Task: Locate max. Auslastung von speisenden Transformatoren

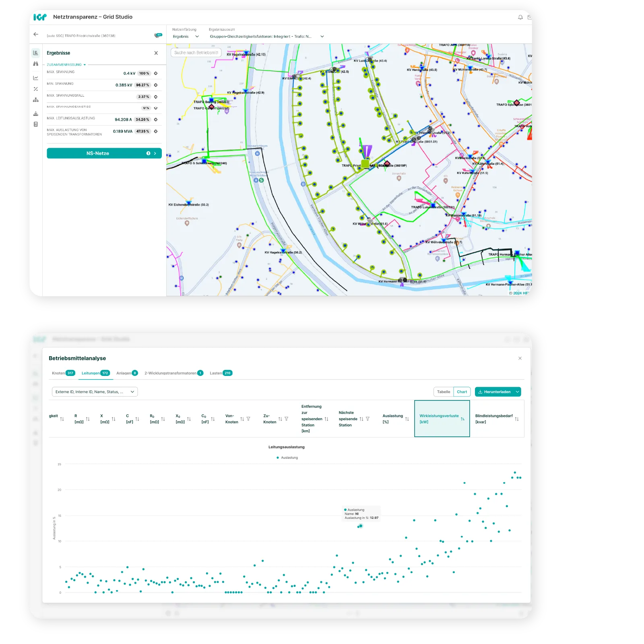Action: 156,131
